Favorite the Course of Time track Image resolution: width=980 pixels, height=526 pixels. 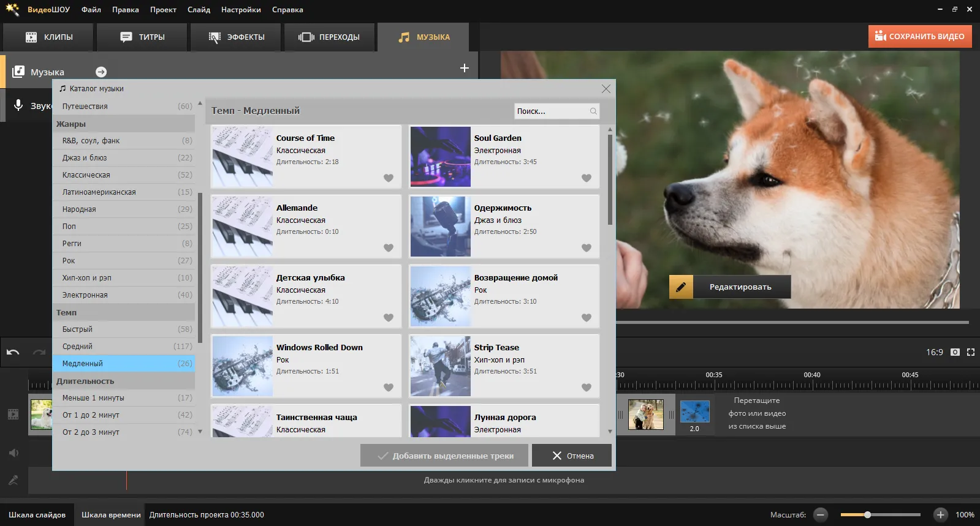389,178
